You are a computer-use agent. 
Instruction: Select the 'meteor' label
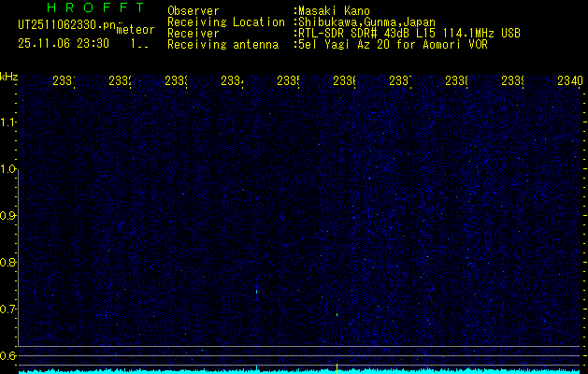click(136, 30)
